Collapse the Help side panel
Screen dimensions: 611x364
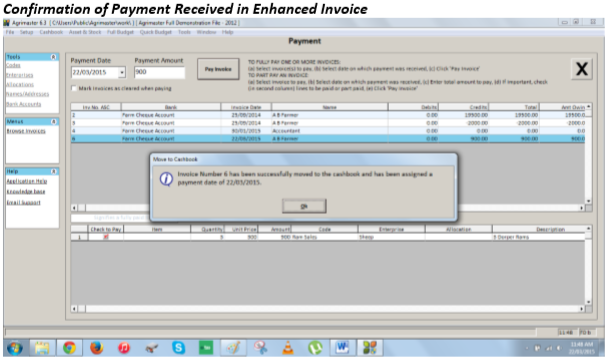(x=53, y=171)
